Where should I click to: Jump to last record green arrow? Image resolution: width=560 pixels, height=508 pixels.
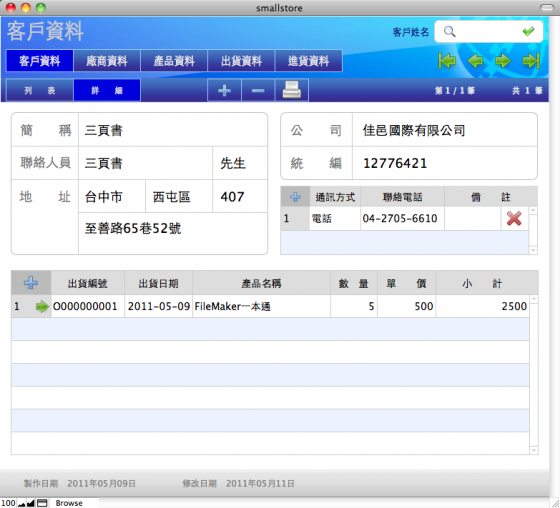pyautogui.click(x=531, y=61)
